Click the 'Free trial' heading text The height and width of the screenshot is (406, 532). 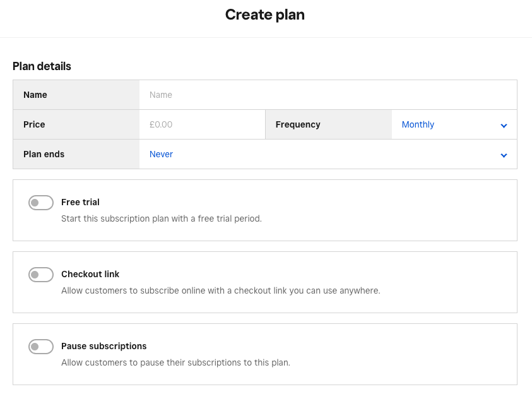[80, 202]
